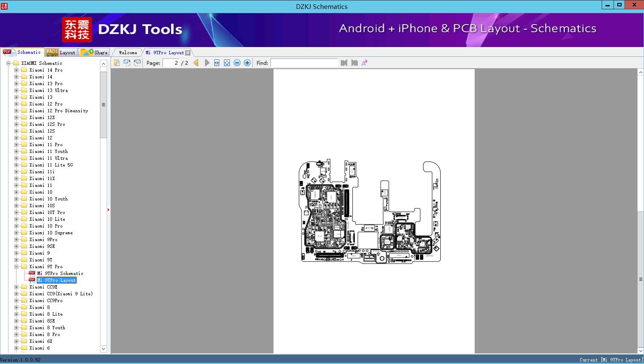Image resolution: width=644 pixels, height=364 pixels.
Task: Open Mi 9TPro Schematic file
Action: pos(60,273)
